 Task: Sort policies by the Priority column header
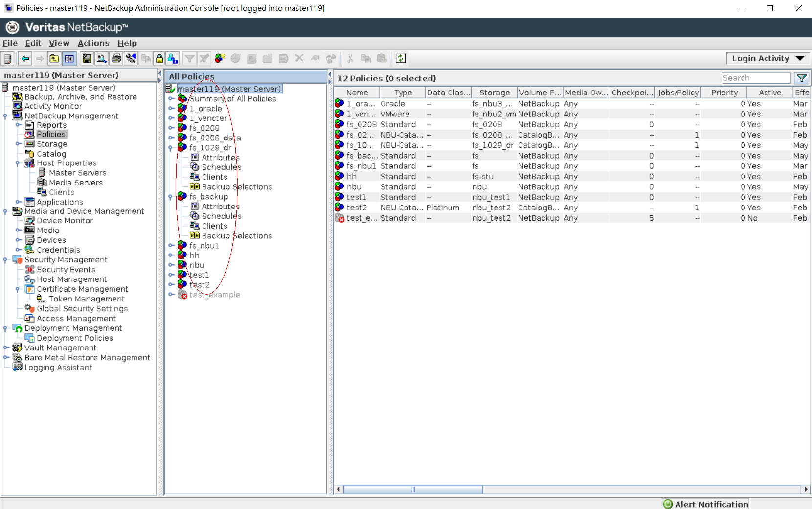(724, 93)
